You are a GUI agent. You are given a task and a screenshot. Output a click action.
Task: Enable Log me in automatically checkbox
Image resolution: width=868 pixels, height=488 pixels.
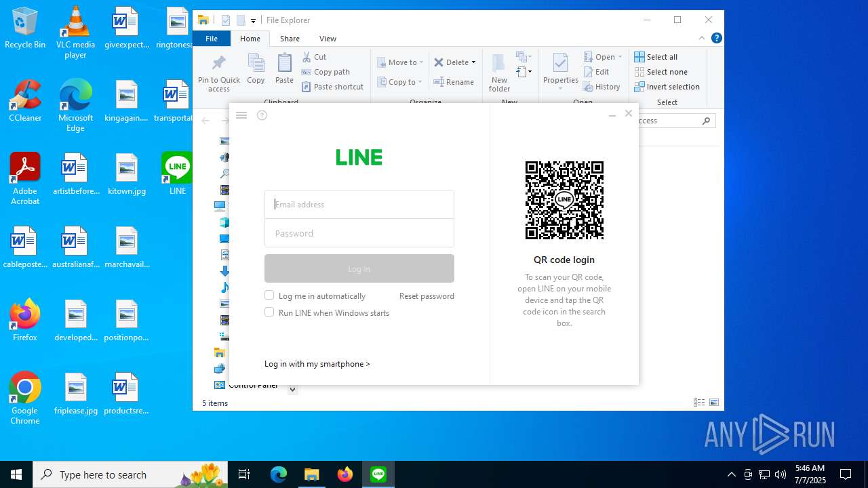[x=269, y=295]
